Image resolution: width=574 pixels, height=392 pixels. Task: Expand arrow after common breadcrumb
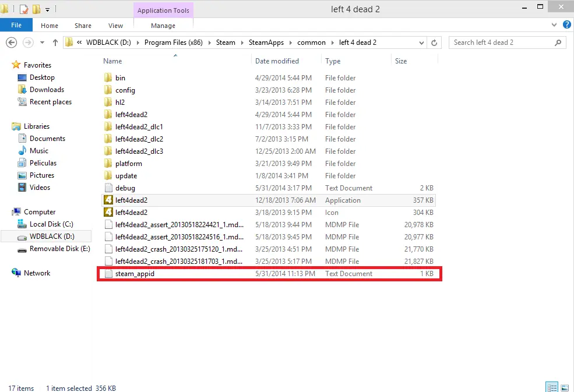(332, 43)
